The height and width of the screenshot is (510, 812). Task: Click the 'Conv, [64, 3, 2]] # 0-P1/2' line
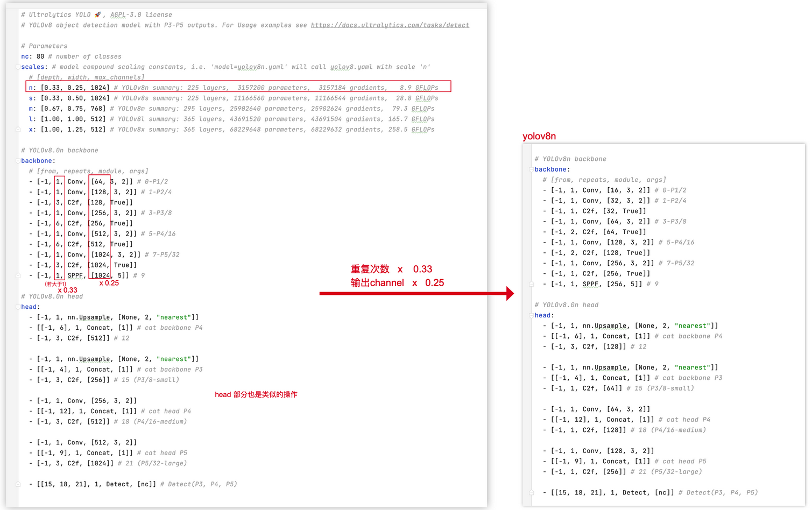[98, 182]
